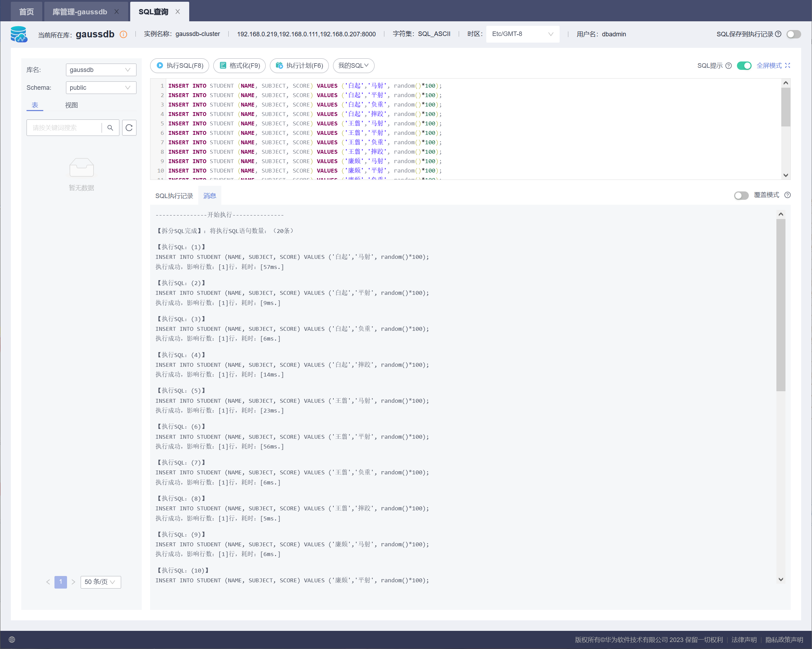812x649 pixels.
Task: Enable the 覆盖模式 switch
Action: (741, 195)
